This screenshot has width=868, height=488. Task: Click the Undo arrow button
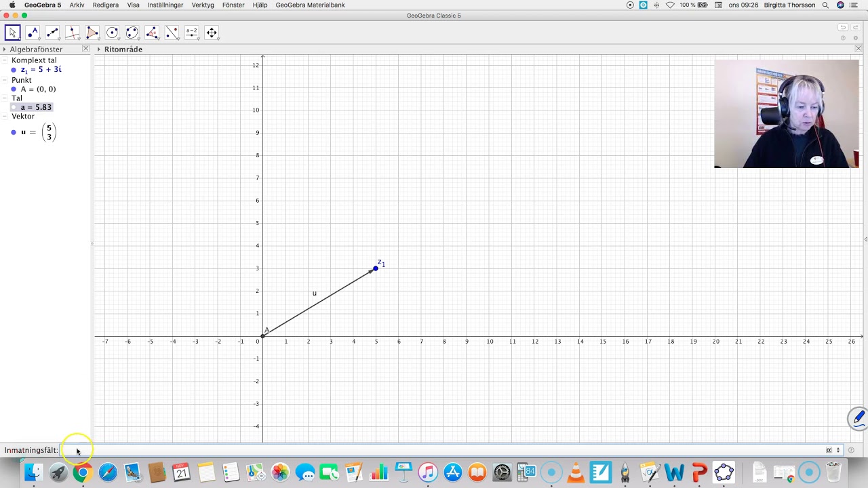click(843, 28)
